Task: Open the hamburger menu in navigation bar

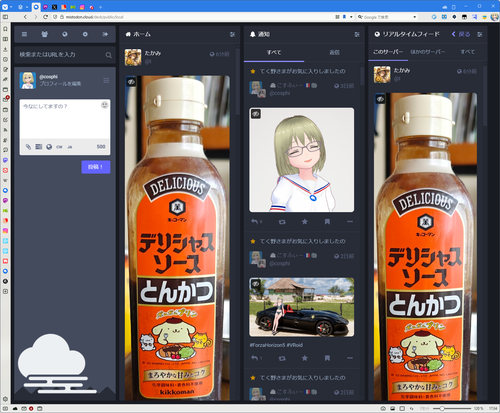Action: coord(24,34)
